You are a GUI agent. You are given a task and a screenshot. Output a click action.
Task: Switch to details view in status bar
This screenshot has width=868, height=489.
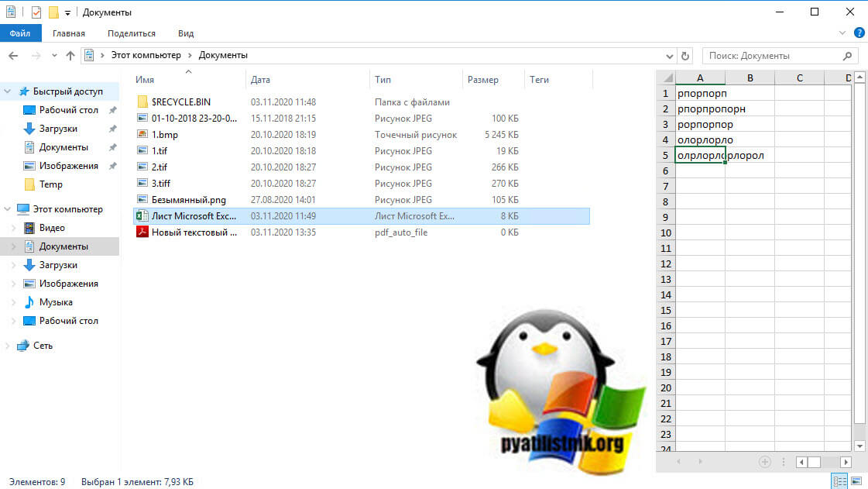point(839,481)
